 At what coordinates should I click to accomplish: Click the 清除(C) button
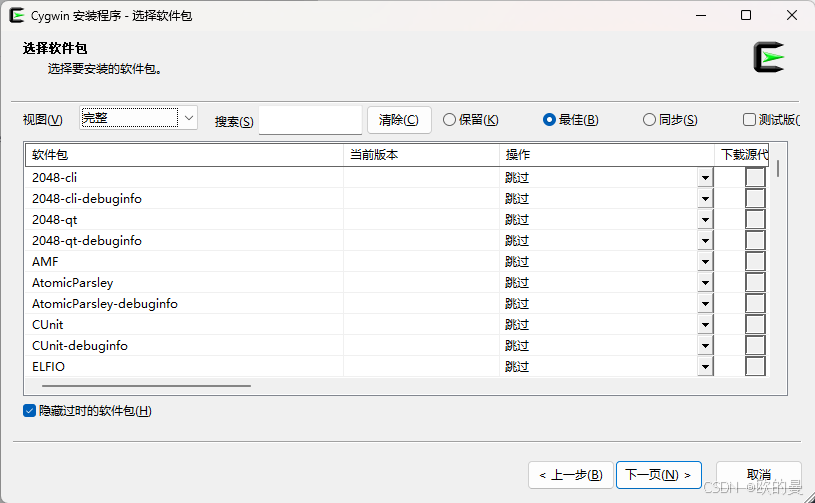399,120
